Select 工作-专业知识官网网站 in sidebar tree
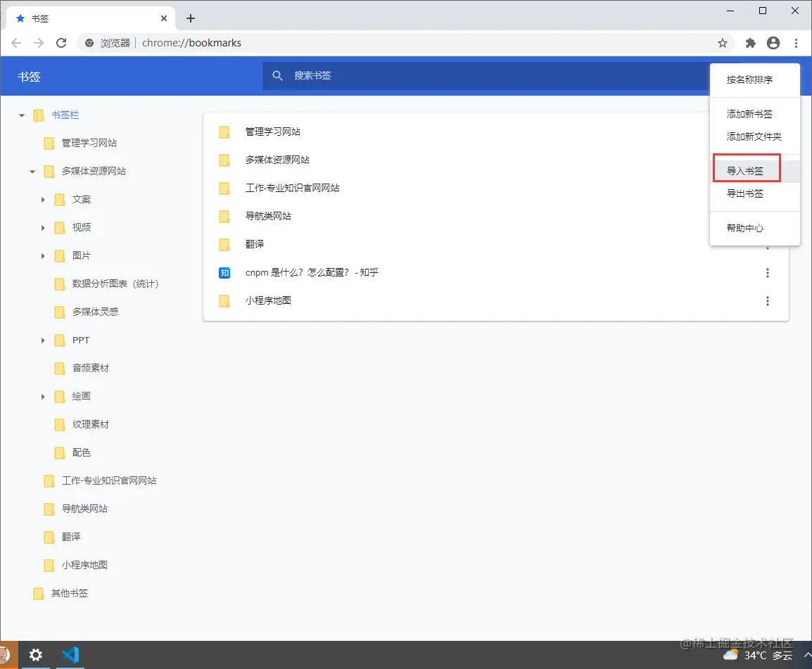The width and height of the screenshot is (812, 669). (109, 480)
